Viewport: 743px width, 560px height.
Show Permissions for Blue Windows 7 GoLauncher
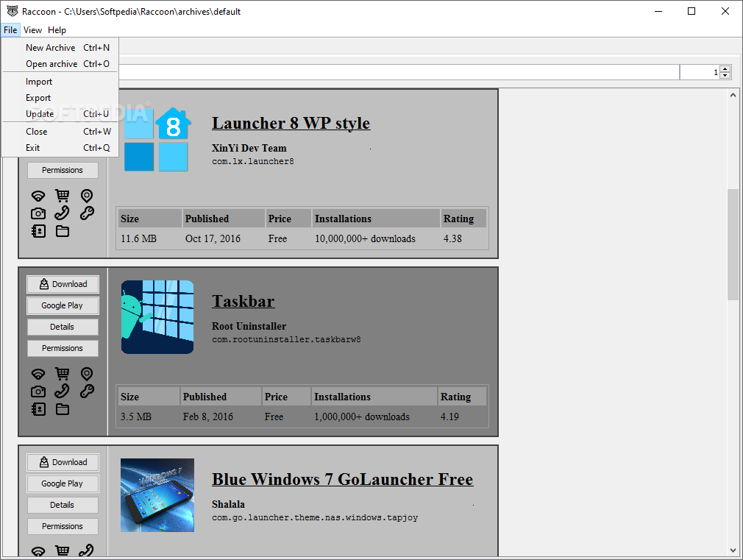click(63, 526)
